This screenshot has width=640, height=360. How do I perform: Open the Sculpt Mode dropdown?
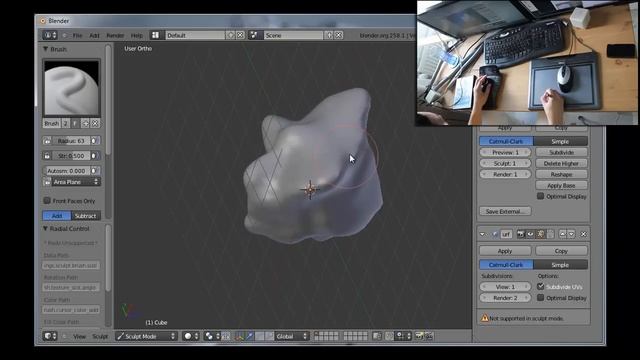[146, 336]
